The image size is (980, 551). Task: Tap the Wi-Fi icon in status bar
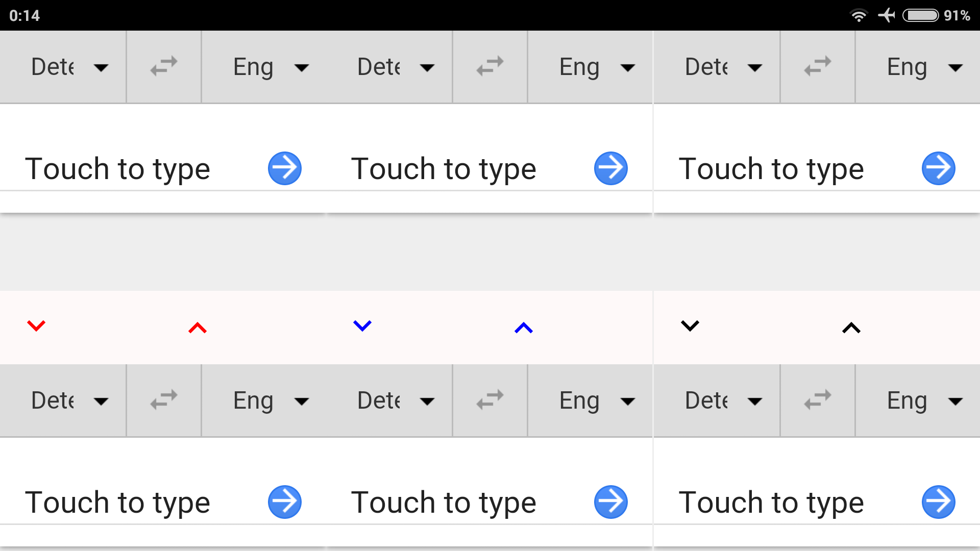pyautogui.click(x=859, y=15)
